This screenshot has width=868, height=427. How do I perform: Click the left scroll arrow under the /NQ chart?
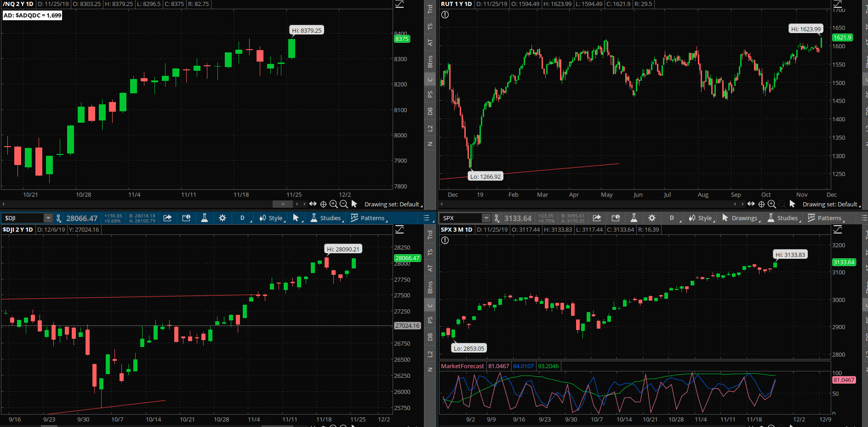297,204
